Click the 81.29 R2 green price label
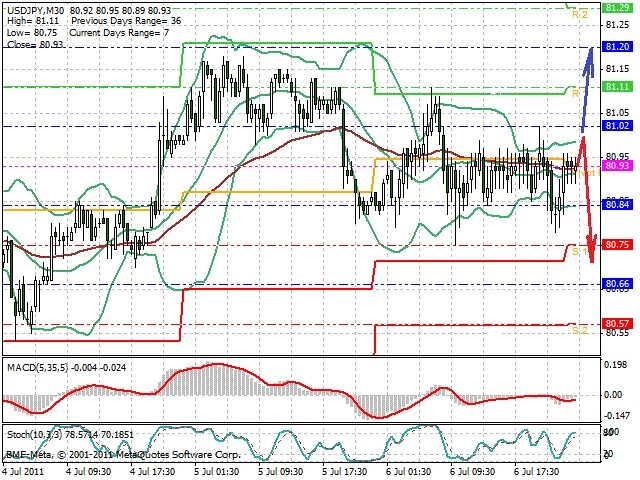 coord(617,7)
